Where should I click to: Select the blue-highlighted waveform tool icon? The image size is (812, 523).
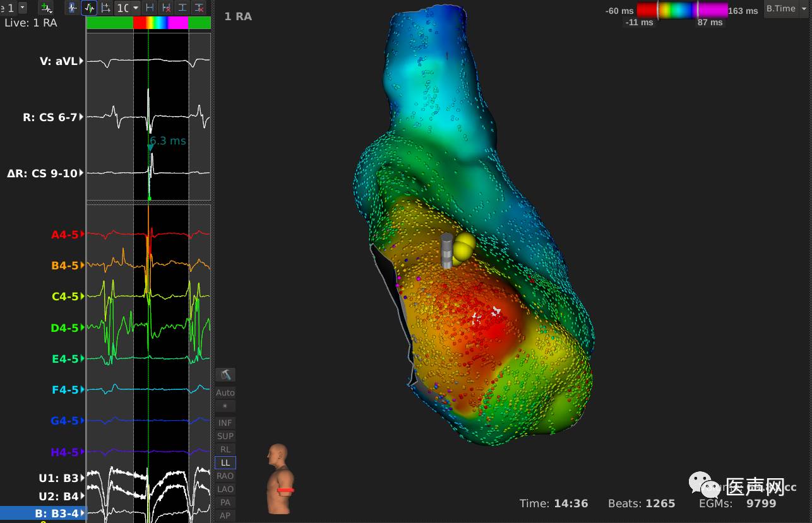pos(73,8)
